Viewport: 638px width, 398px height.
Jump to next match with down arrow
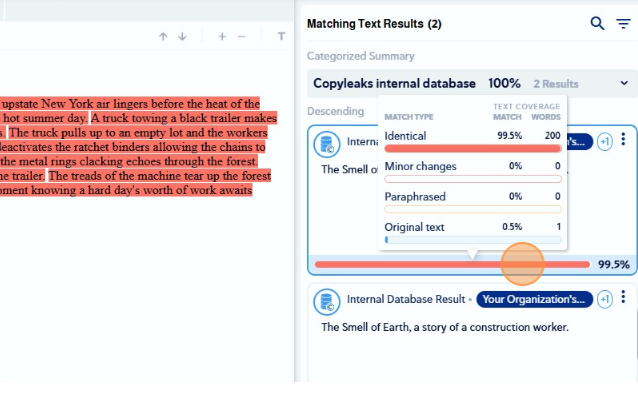tap(182, 37)
